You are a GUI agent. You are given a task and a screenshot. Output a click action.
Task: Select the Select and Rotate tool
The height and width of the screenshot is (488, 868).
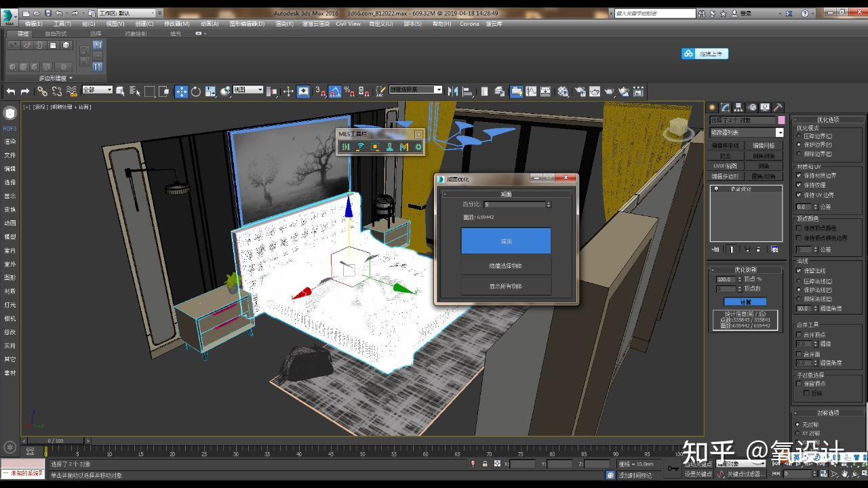(x=196, y=90)
